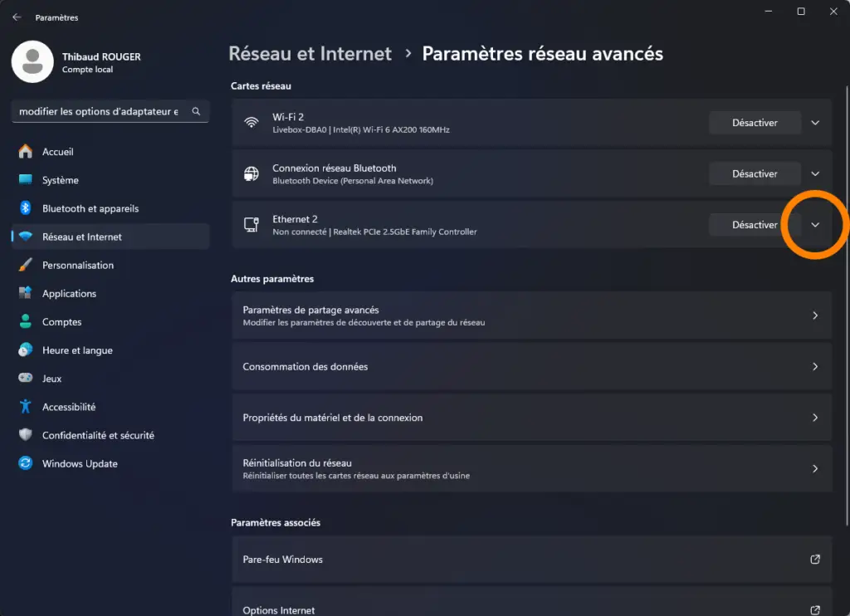Navigate to Réseau et Internet breadcrumb
Screen dimensions: 850x616
[x=310, y=54]
